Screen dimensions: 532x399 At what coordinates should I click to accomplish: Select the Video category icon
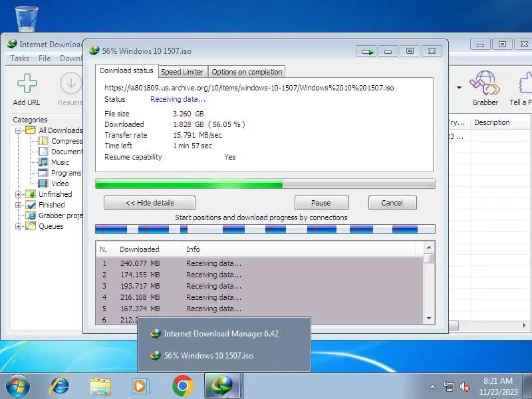43,184
